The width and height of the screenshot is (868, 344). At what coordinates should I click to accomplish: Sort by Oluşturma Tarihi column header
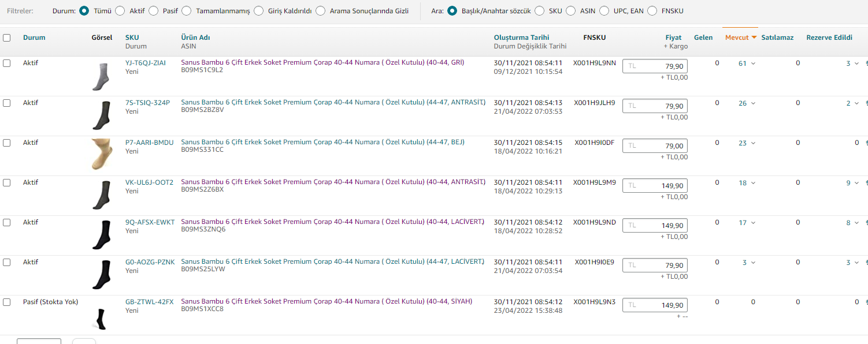[x=521, y=38]
